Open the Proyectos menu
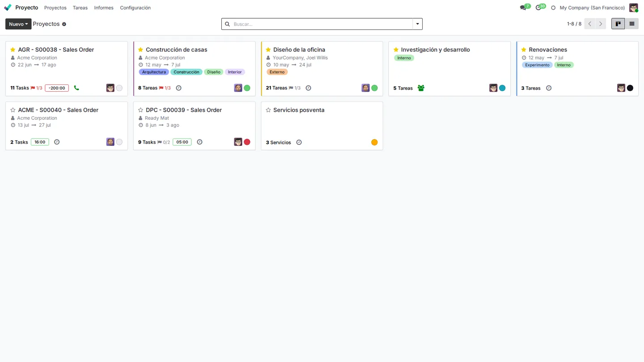Screen dimensions: 644x362 (55, 8)
